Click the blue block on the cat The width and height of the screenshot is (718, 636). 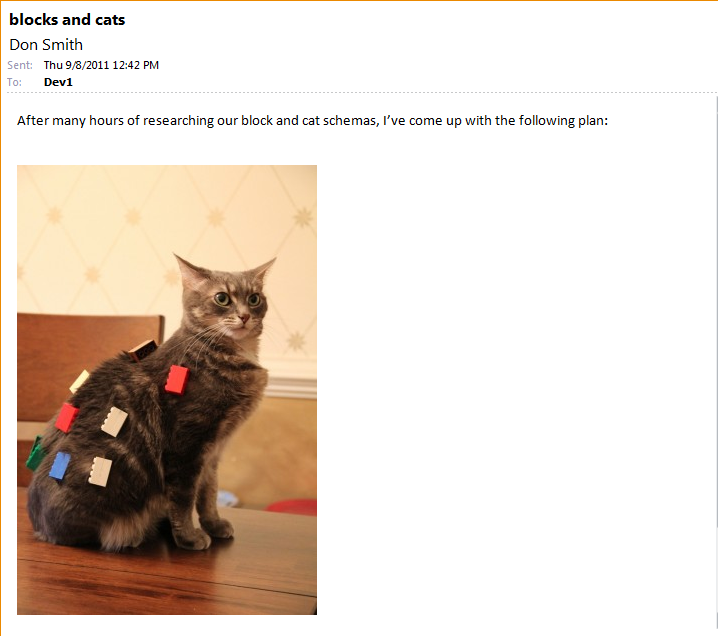point(60,466)
